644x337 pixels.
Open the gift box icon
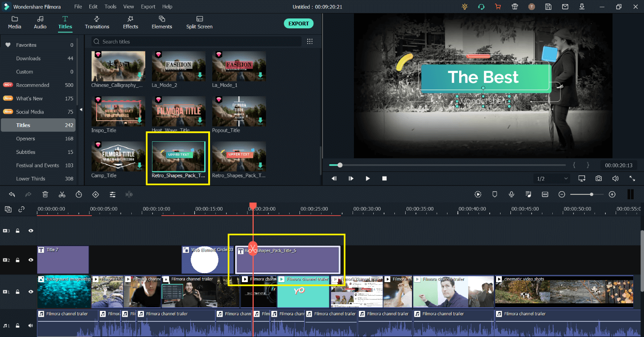(x=515, y=7)
